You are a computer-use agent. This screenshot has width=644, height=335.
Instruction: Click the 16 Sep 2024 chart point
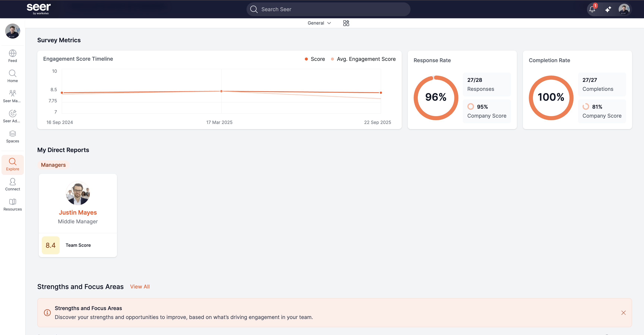click(x=62, y=93)
